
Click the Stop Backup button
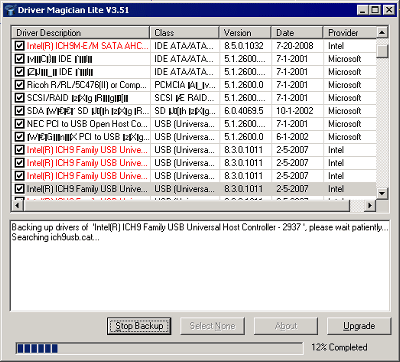(139, 326)
